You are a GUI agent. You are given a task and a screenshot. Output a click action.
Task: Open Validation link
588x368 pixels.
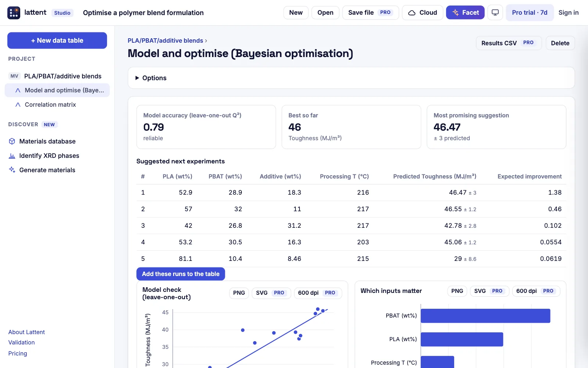(21, 342)
